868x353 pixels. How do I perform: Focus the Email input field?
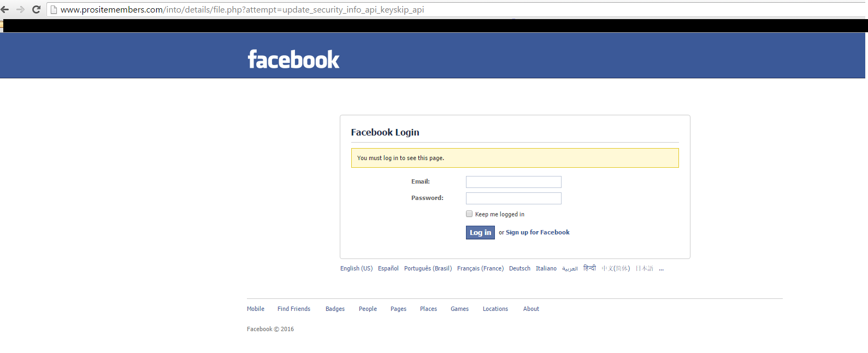[x=513, y=182]
